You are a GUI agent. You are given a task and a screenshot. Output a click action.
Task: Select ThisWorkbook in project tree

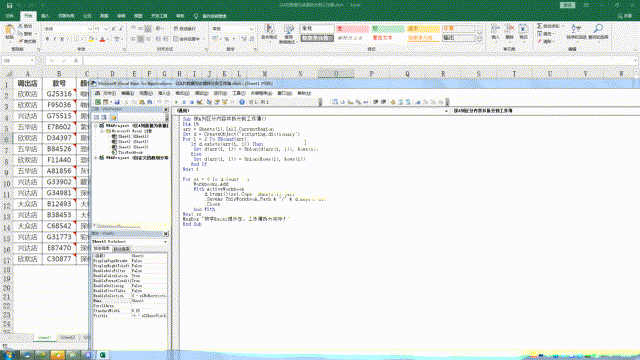(x=127, y=152)
